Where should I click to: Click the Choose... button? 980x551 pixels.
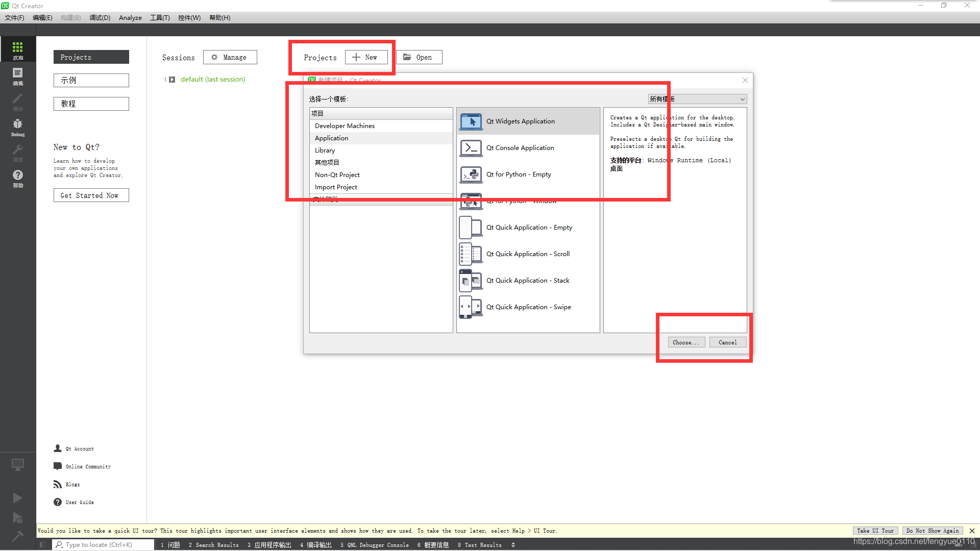686,342
